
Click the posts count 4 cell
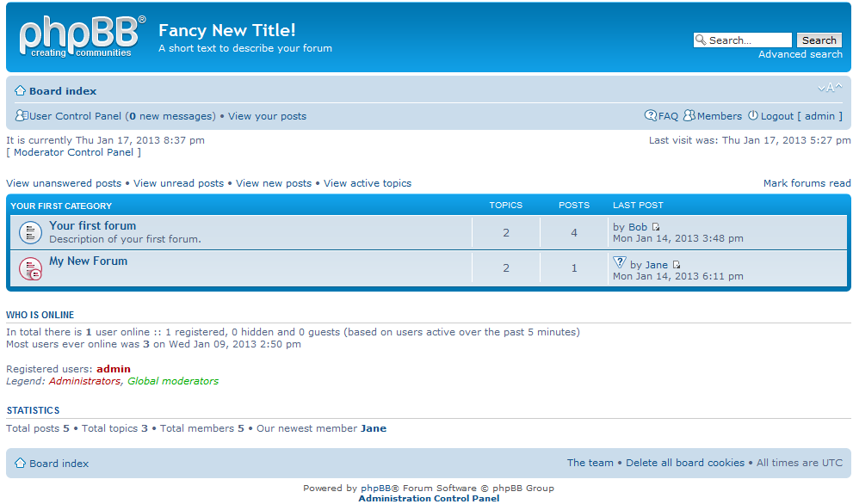point(574,233)
